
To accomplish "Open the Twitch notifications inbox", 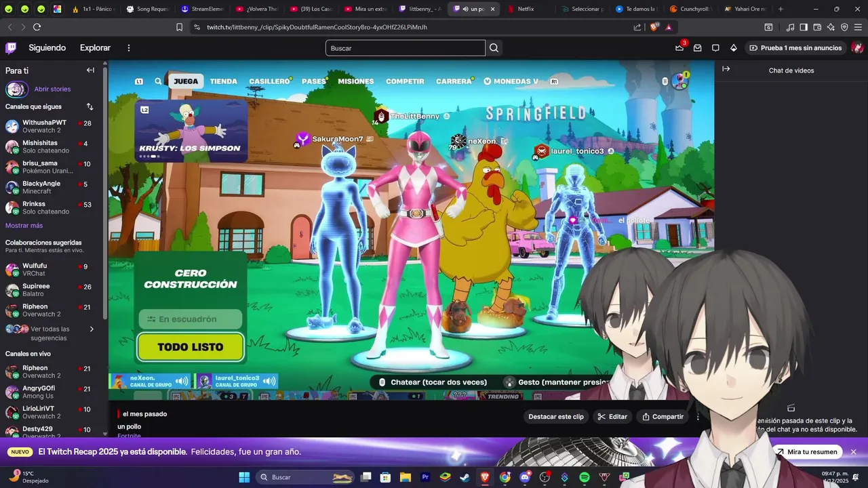I will (x=697, y=48).
